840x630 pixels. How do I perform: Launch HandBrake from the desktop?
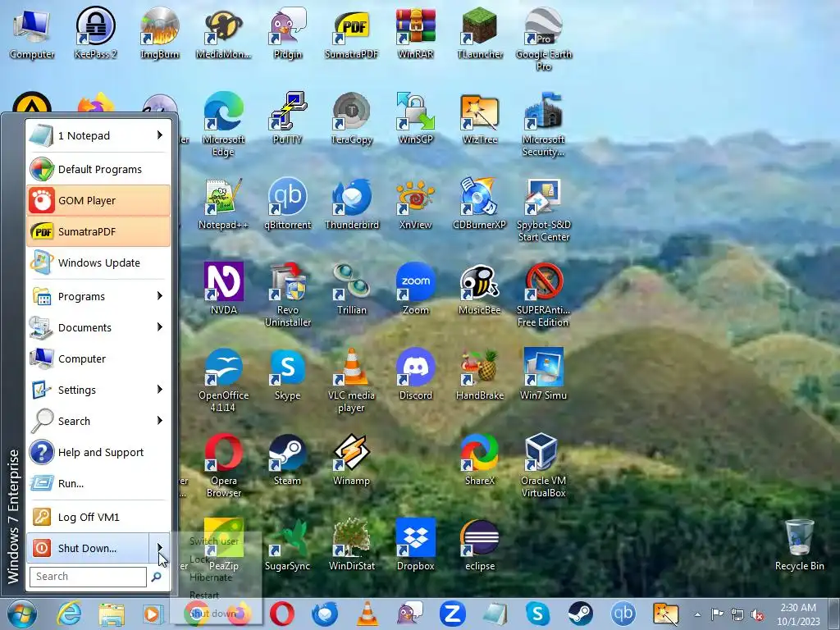coord(480,374)
